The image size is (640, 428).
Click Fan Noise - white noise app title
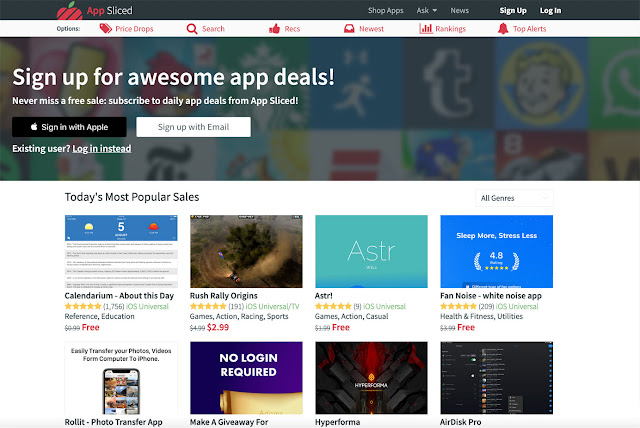(x=491, y=296)
